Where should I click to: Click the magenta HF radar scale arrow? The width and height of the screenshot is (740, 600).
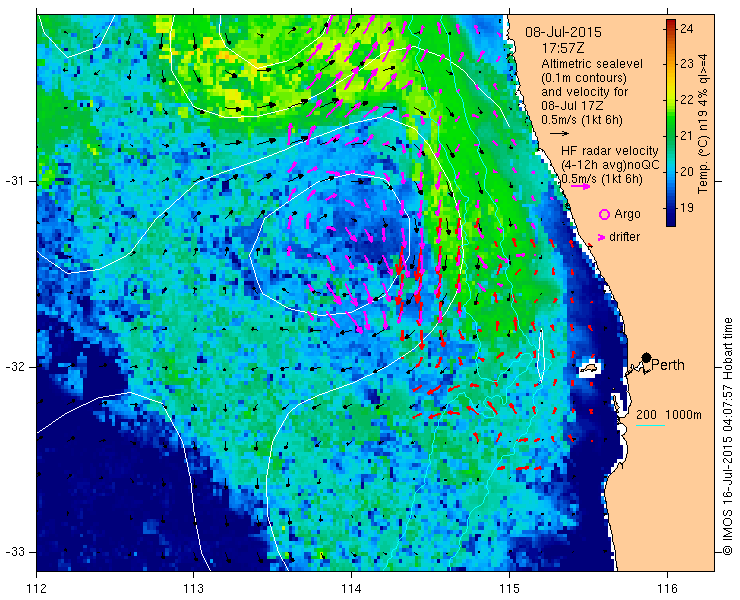[580, 186]
